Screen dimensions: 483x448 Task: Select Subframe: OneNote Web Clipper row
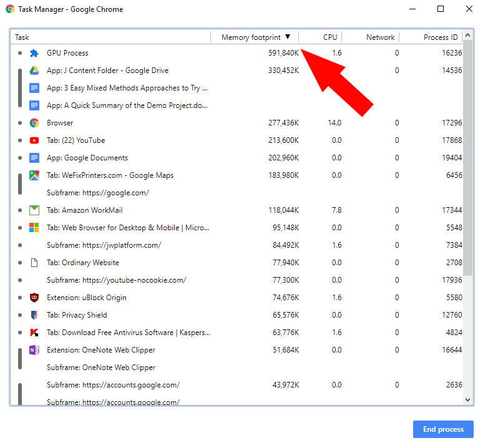[x=237, y=368]
